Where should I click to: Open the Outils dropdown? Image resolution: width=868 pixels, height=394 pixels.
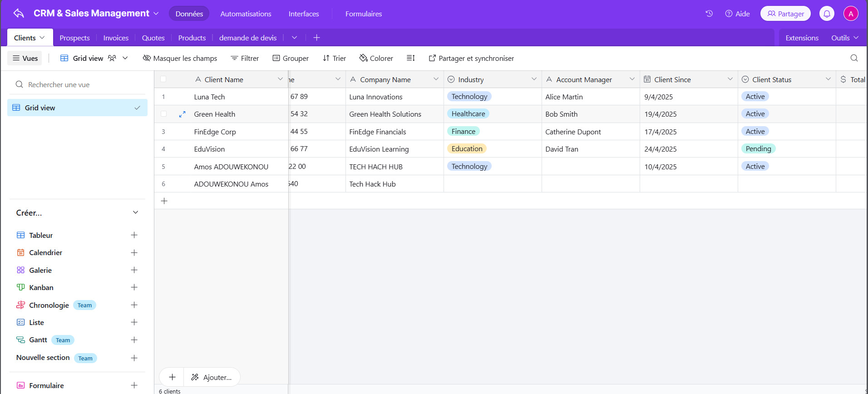coord(844,38)
